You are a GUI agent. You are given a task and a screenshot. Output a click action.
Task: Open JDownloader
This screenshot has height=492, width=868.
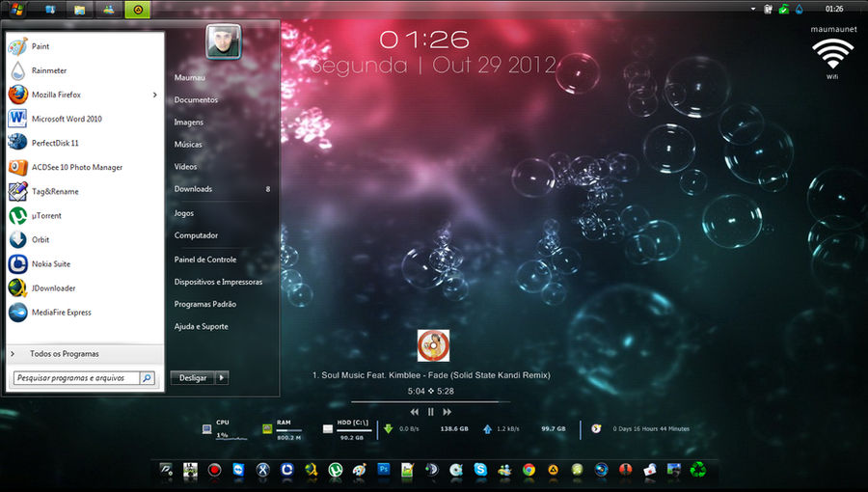[x=85, y=288]
